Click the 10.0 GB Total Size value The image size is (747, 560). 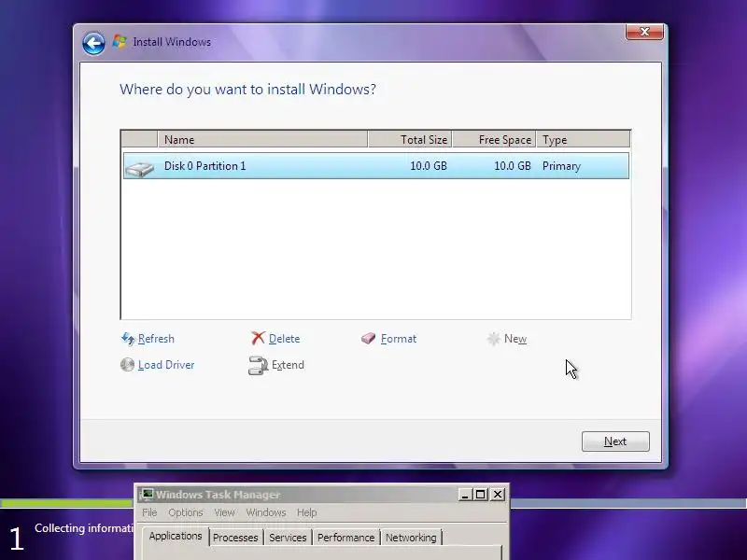point(429,166)
